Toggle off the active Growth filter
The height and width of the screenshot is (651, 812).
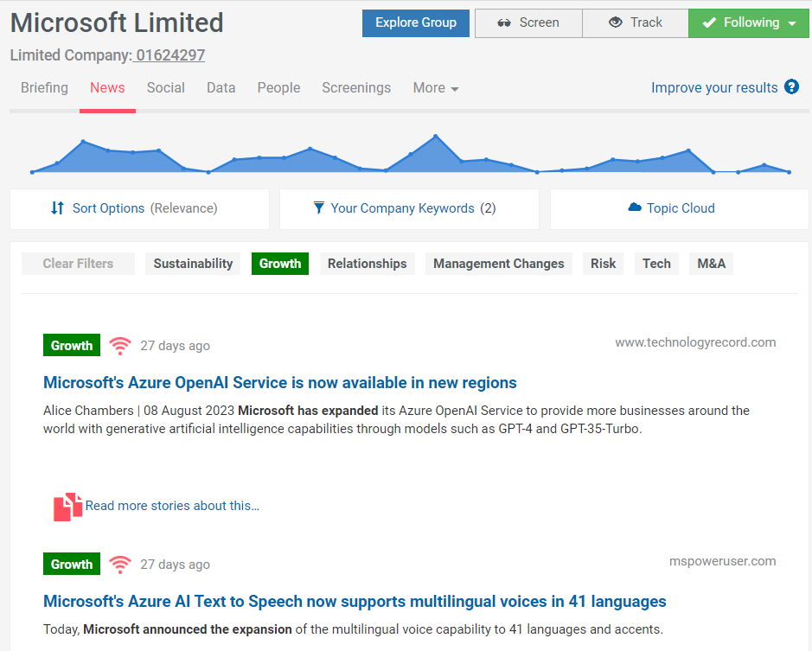click(x=280, y=264)
